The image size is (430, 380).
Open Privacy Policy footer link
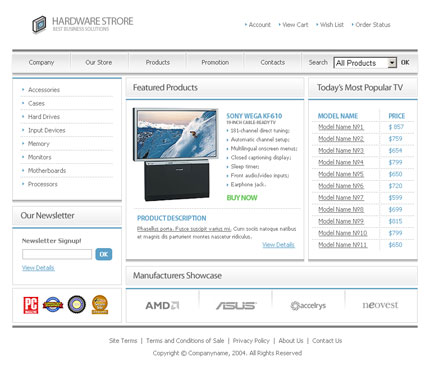251,341
